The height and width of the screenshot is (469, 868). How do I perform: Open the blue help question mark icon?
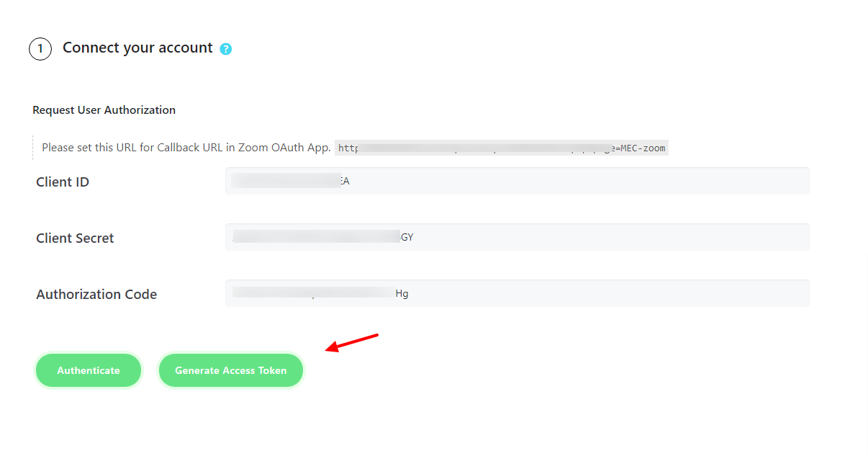coord(226,49)
